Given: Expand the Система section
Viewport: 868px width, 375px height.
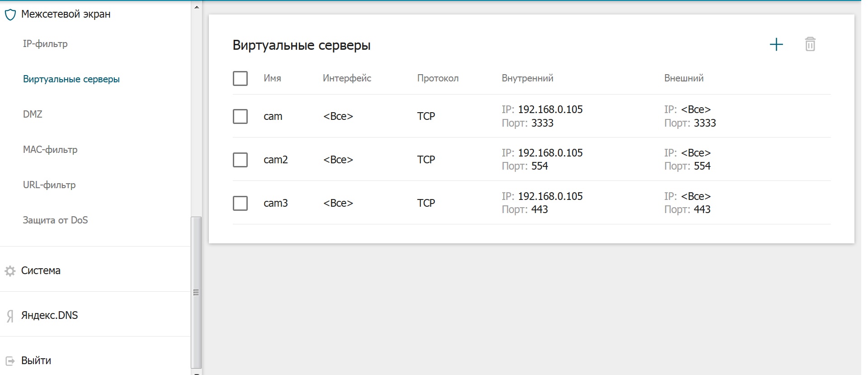Looking at the screenshot, I should [x=41, y=271].
